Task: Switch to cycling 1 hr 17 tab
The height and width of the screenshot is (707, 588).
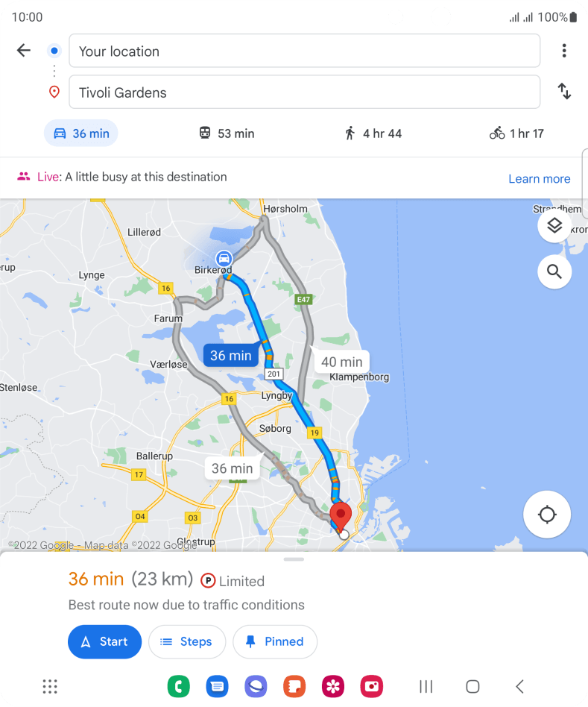Action: coord(516,133)
